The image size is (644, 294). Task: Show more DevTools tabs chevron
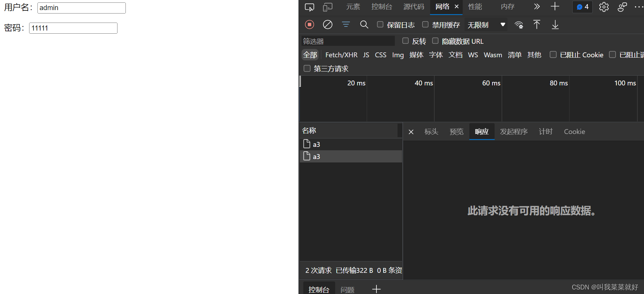click(x=537, y=7)
